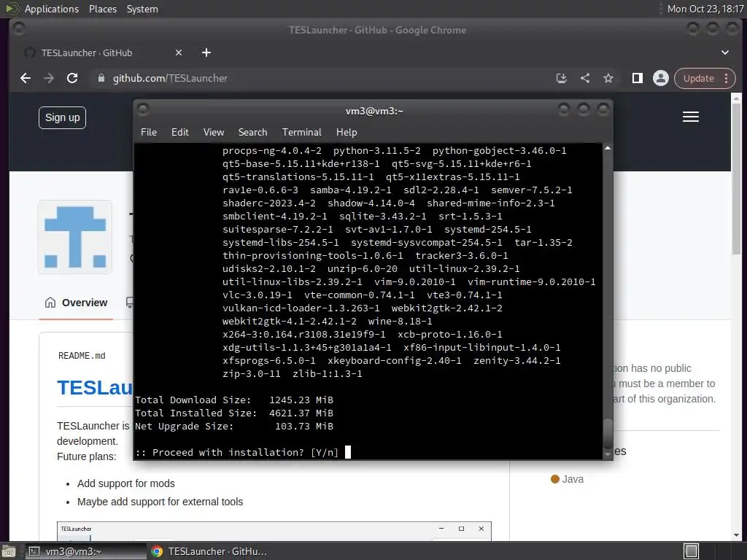Viewport: 747px width, 560px height.
Task: Open the terminal Help menu
Action: [347, 132]
